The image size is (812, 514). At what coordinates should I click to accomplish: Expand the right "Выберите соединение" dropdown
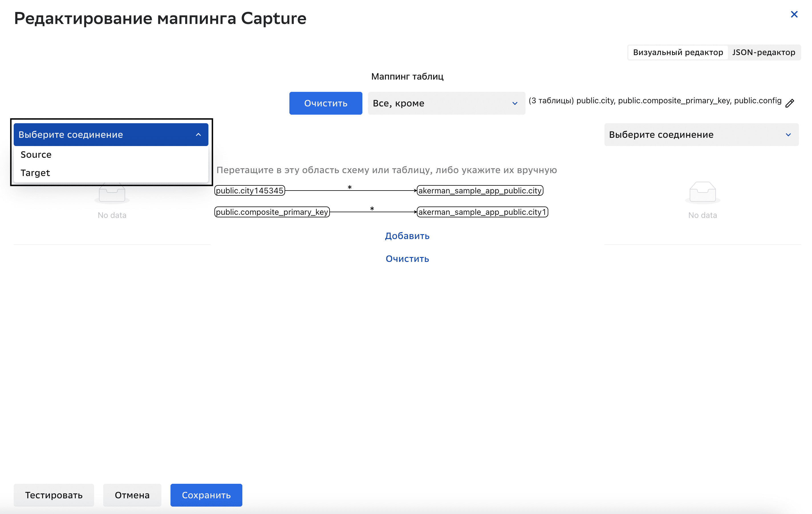pyautogui.click(x=701, y=135)
